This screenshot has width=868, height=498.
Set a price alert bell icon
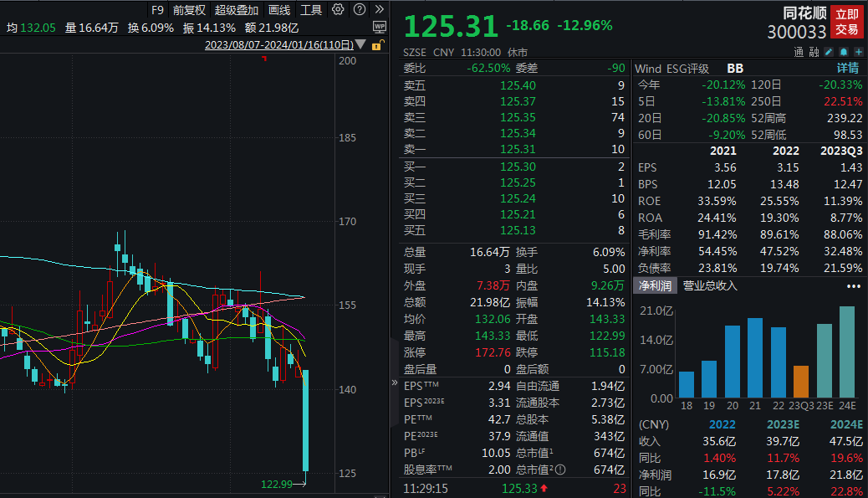tap(844, 52)
